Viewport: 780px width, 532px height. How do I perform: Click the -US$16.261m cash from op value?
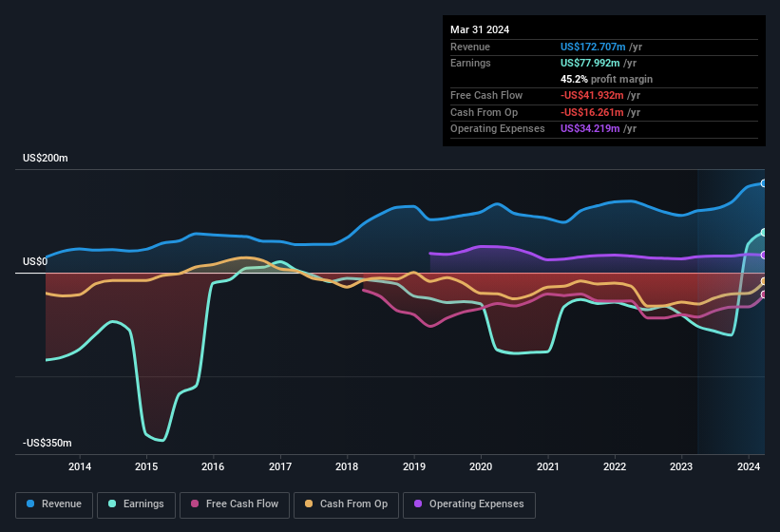(x=592, y=112)
